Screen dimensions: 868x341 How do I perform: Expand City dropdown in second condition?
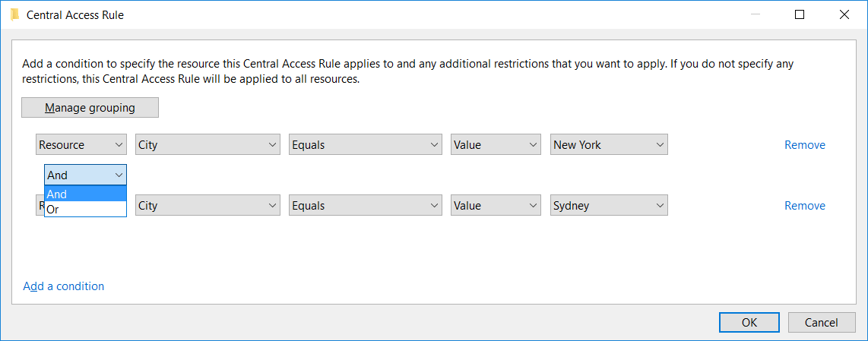(x=207, y=205)
